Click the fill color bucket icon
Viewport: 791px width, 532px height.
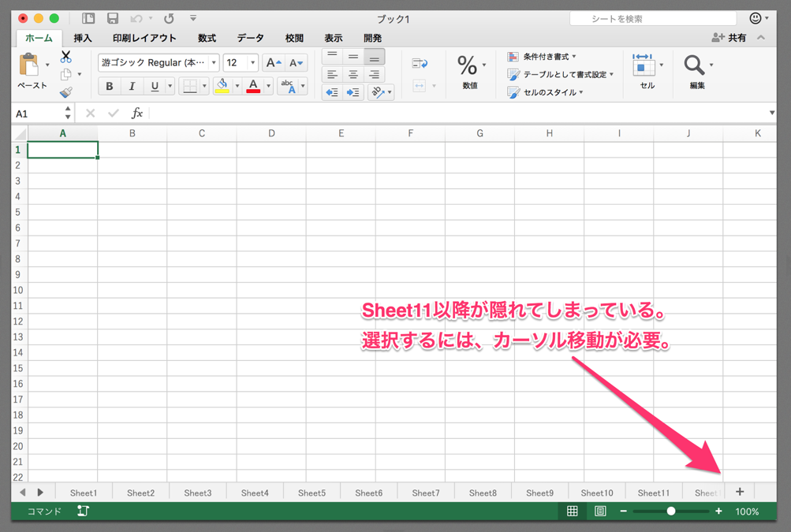pos(223,84)
